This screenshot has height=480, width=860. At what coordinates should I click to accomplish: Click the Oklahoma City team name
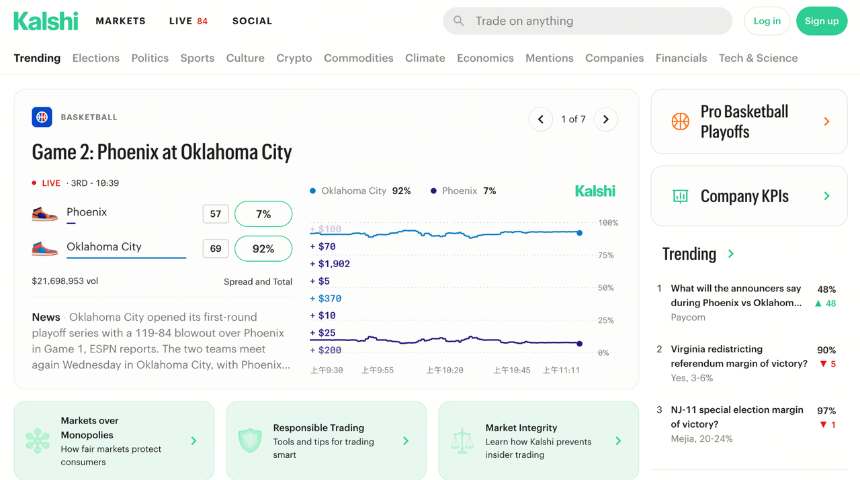(104, 246)
